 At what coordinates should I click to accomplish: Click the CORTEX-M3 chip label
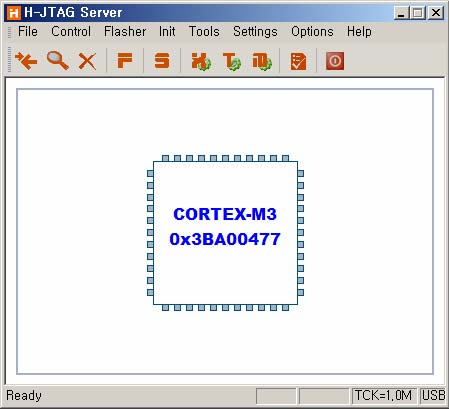pyautogui.click(x=225, y=214)
